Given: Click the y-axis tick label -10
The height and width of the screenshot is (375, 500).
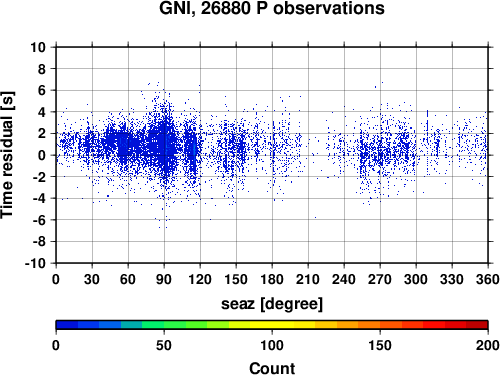Looking at the screenshot, I should pos(35,263).
